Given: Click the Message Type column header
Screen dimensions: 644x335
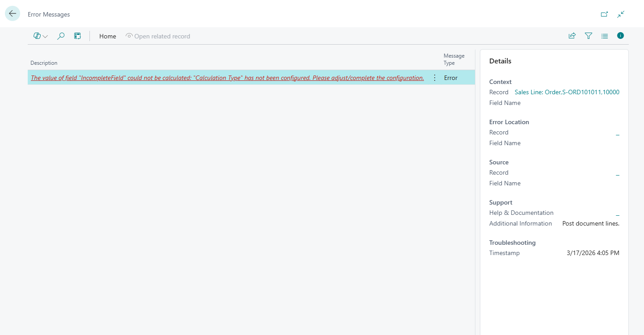Looking at the screenshot, I should [454, 59].
